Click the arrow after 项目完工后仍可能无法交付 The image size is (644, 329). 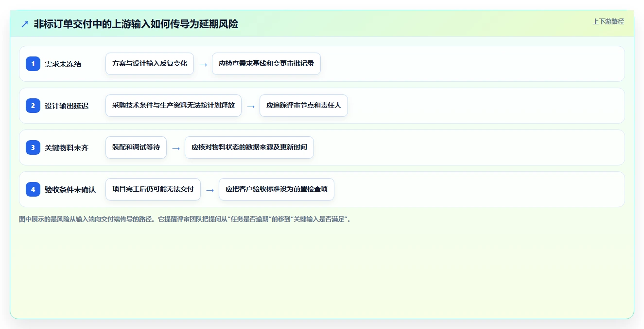210,190
